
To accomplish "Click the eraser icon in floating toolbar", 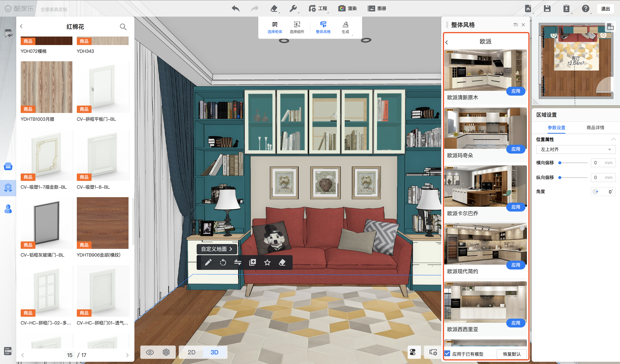I will (x=282, y=262).
